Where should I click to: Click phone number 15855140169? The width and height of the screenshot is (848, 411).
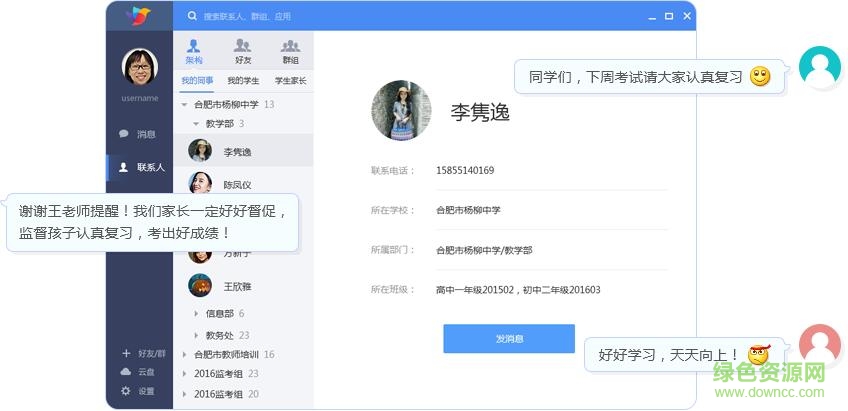pyautogui.click(x=465, y=170)
